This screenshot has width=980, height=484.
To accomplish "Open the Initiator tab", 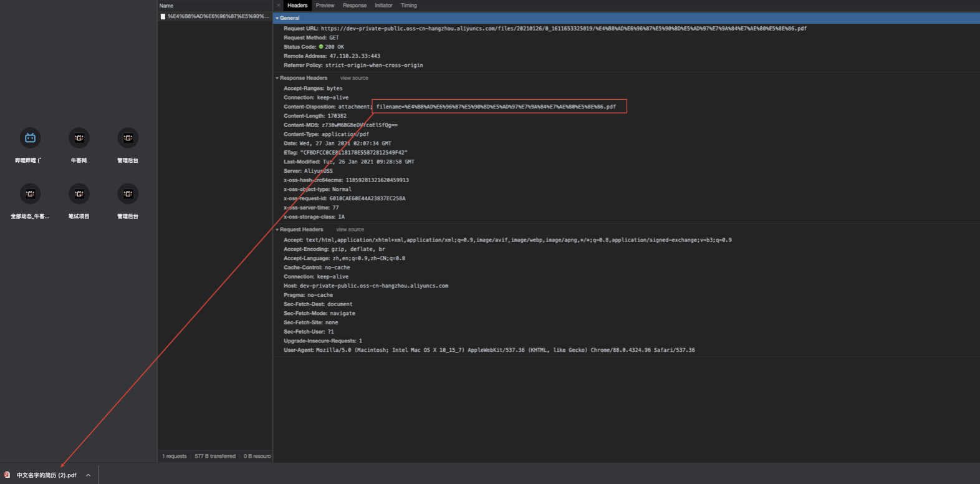I will (383, 6).
